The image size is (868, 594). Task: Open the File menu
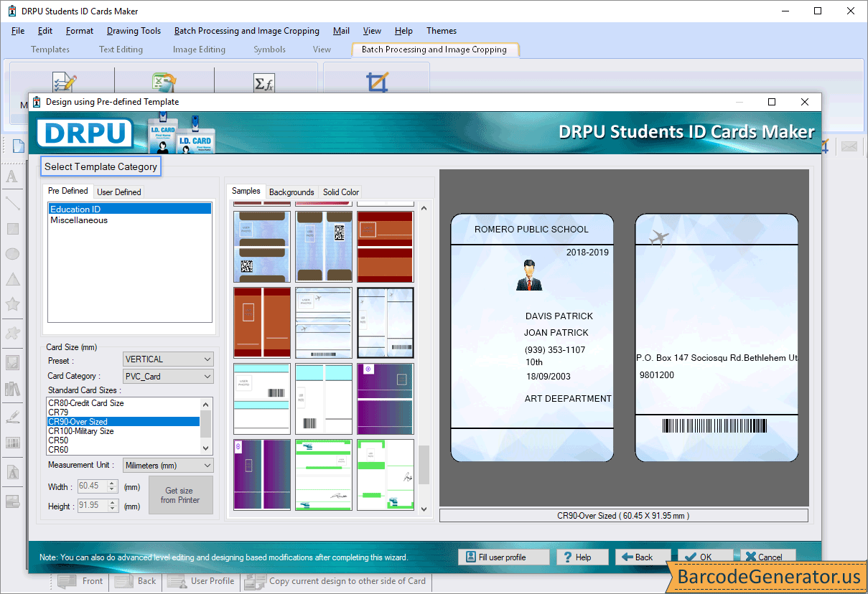[18, 31]
